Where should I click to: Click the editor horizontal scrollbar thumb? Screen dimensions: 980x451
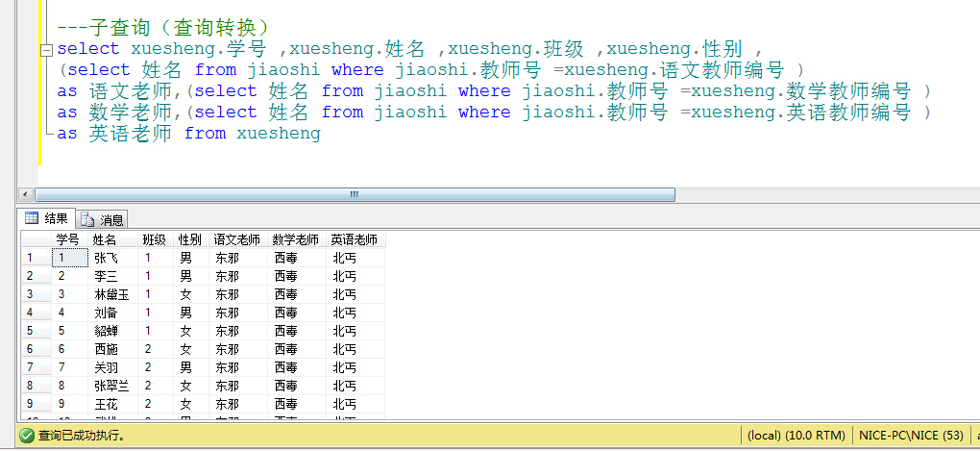355,194
